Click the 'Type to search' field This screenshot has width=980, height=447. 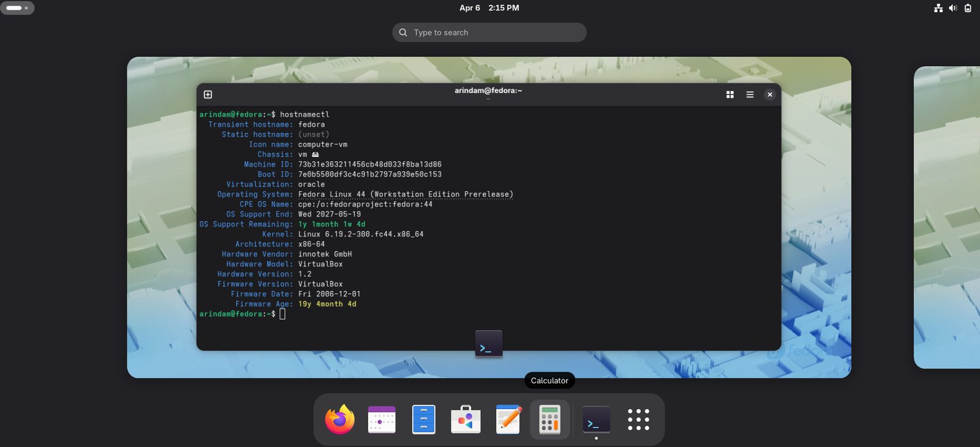pos(489,32)
